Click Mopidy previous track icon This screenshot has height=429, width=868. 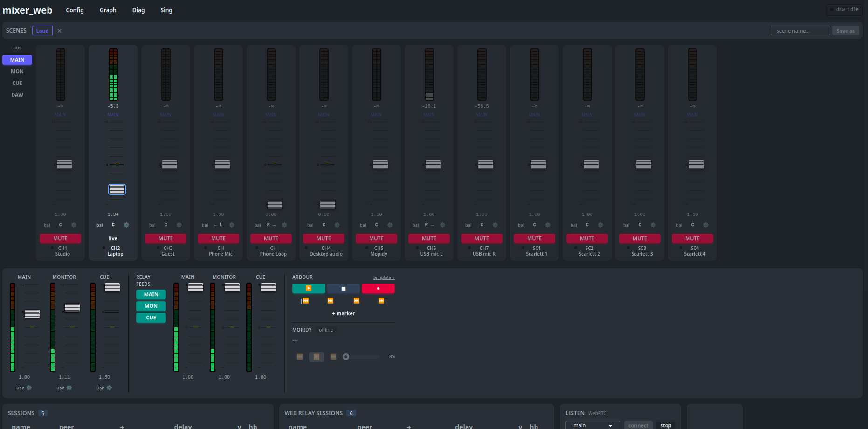[x=300, y=357]
